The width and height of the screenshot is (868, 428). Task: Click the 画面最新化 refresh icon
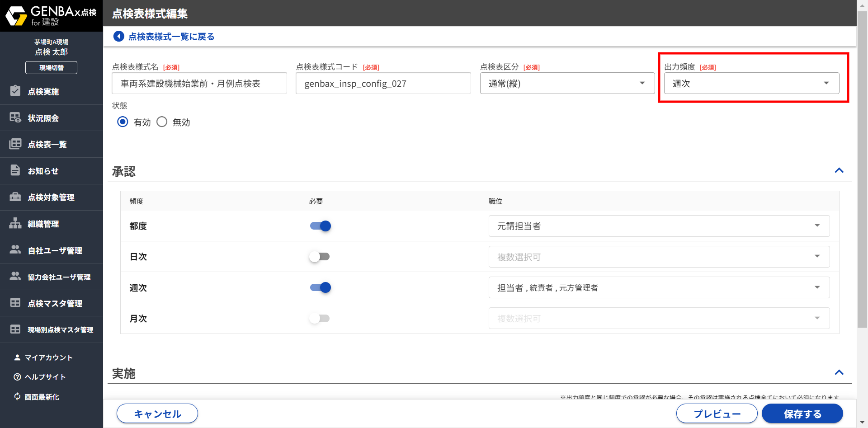[x=17, y=396]
